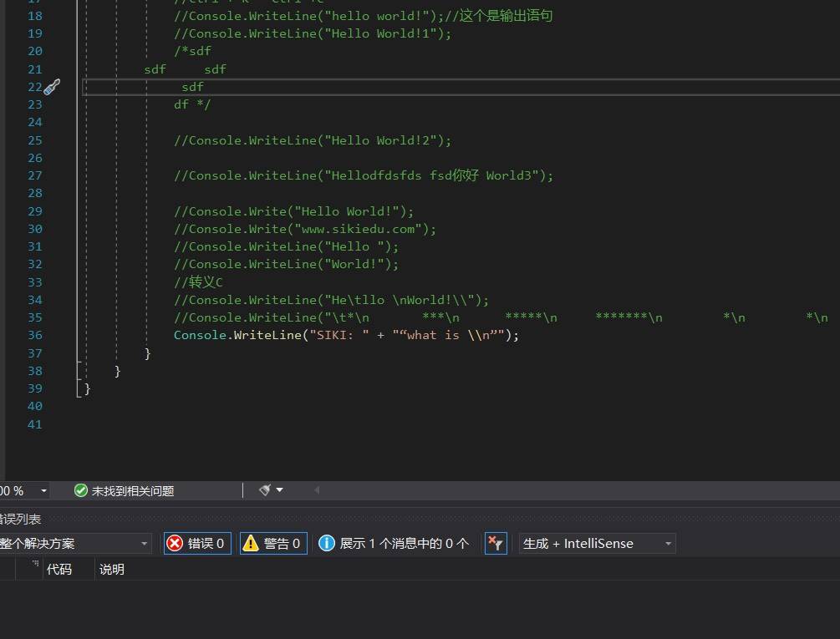
Task: Click line number 36 in the gutter
Action: tap(35, 335)
